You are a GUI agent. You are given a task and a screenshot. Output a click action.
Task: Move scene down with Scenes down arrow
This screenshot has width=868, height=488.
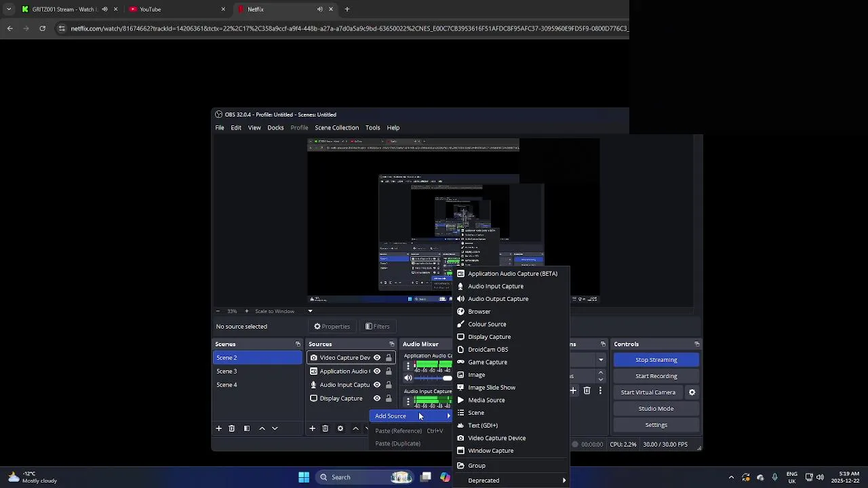275,428
